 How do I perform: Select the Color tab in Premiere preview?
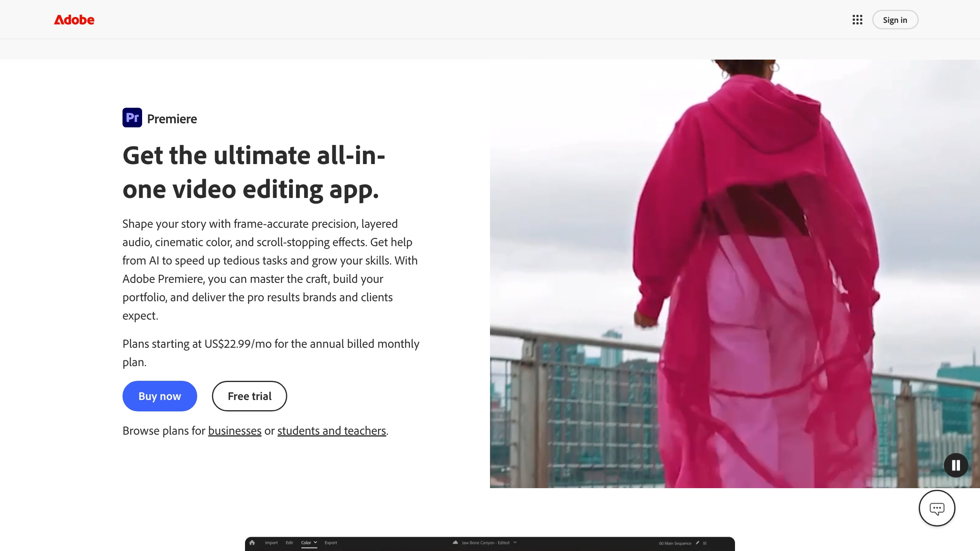tap(306, 543)
